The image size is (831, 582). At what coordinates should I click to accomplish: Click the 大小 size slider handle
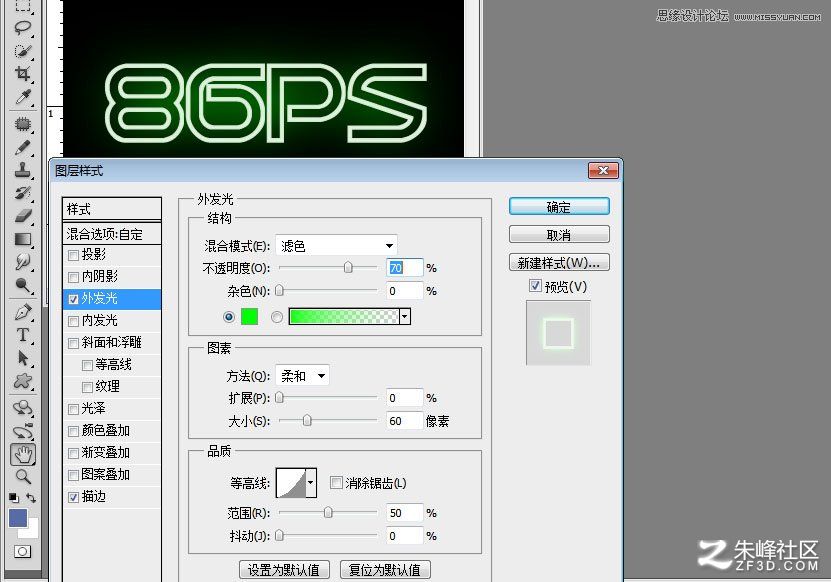point(307,420)
